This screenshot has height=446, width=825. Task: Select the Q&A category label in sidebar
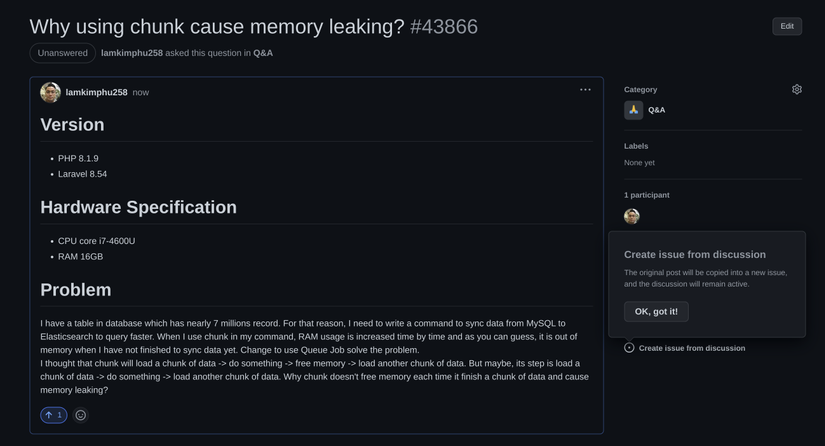click(x=656, y=110)
